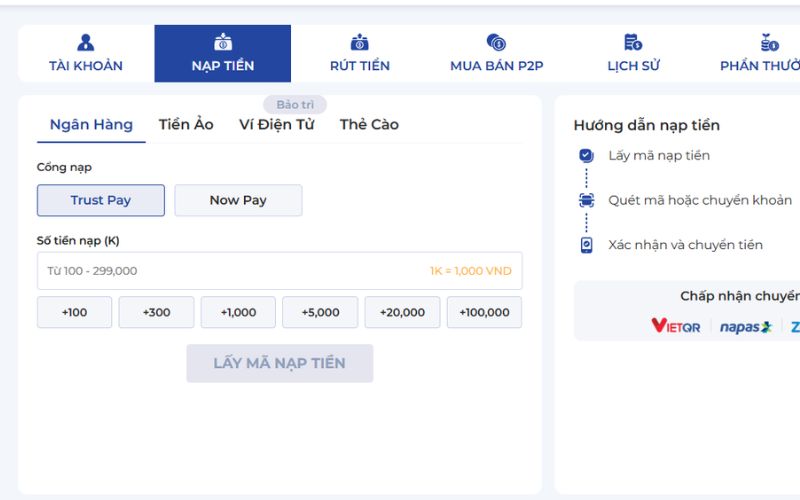800x500 pixels.
Task: Click the Bảo trì badge
Action: coord(295,105)
